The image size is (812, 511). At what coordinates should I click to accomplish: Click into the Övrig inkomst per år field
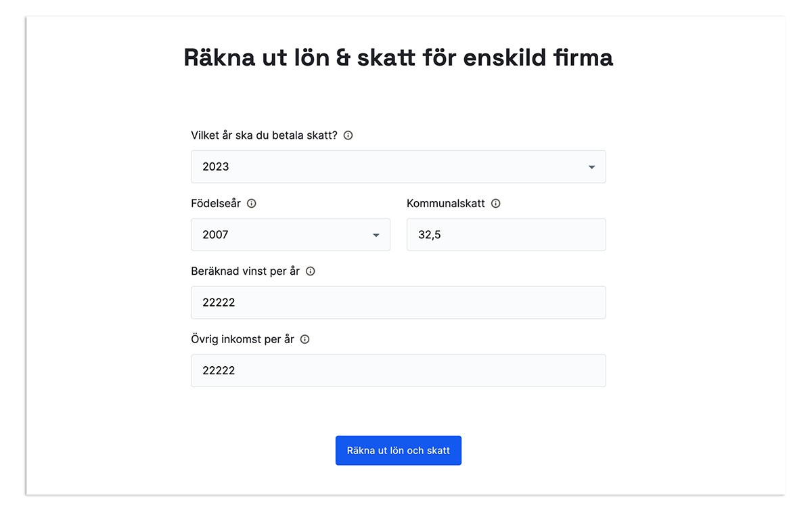point(398,370)
